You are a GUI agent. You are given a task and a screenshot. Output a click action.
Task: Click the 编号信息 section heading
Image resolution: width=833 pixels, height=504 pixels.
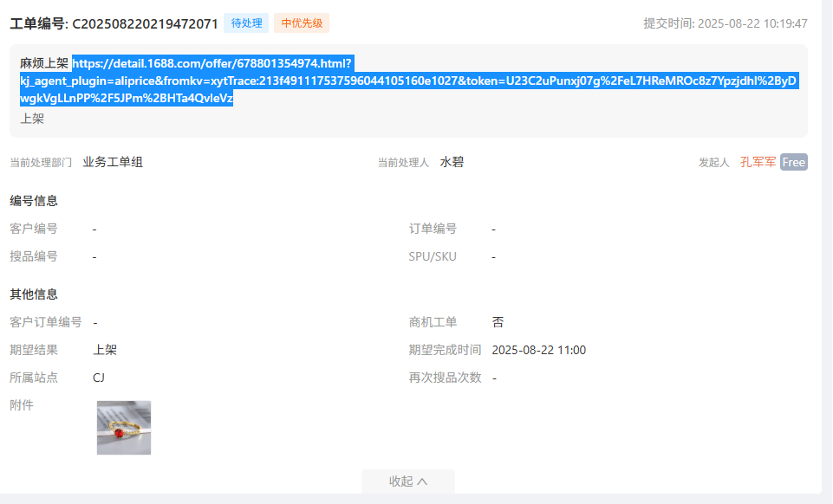click(34, 201)
